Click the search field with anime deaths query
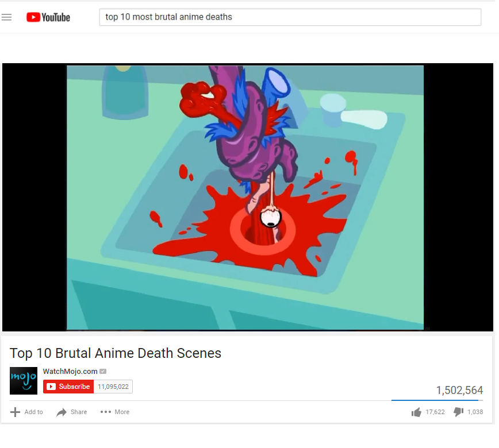The width and height of the screenshot is (499, 448). click(290, 17)
